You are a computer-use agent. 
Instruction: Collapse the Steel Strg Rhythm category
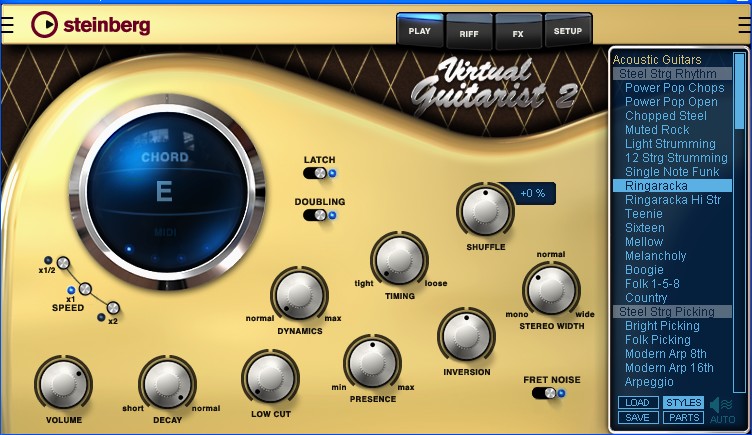pos(672,73)
